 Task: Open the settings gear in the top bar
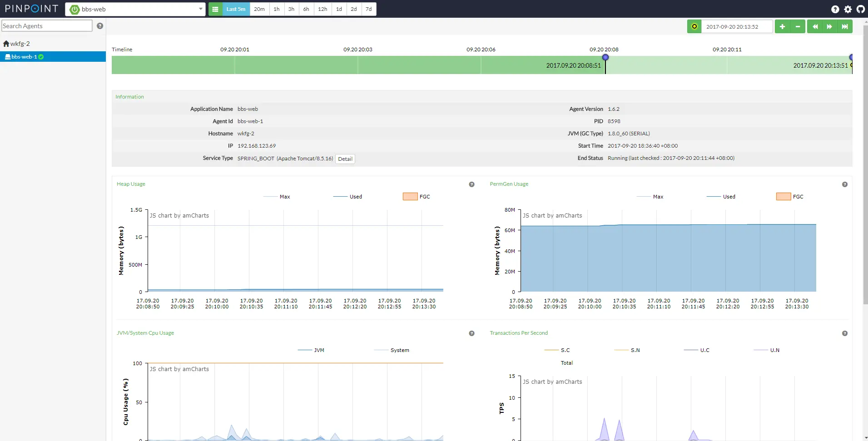pos(848,9)
